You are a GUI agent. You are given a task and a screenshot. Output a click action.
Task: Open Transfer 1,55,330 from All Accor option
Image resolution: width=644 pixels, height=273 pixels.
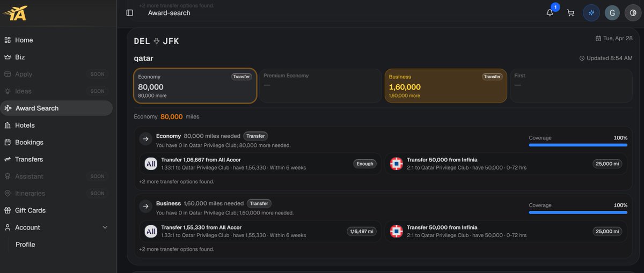[x=260, y=231]
